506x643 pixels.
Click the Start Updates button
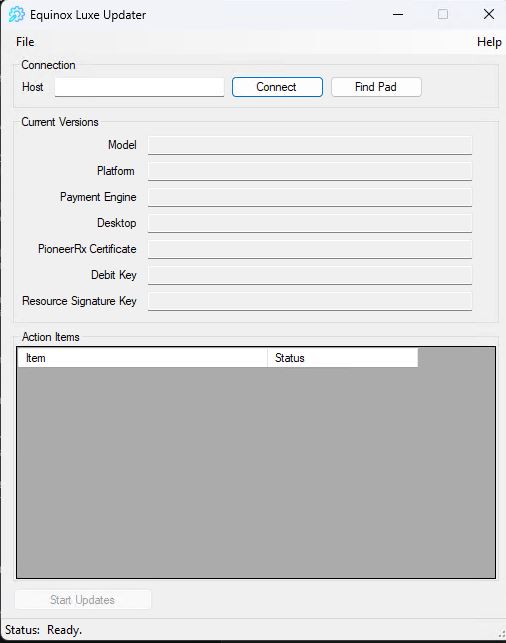[83, 600]
